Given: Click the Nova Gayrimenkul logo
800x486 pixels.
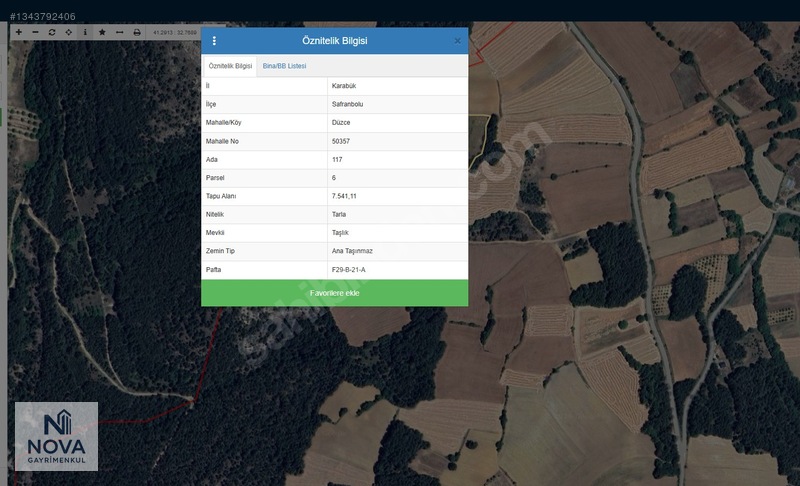Looking at the screenshot, I should (x=56, y=437).
